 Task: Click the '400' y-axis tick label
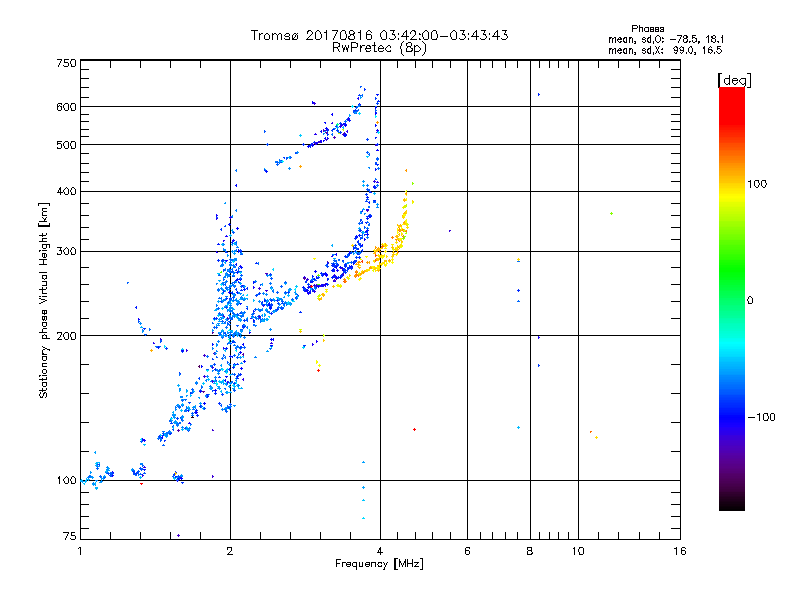[66, 191]
